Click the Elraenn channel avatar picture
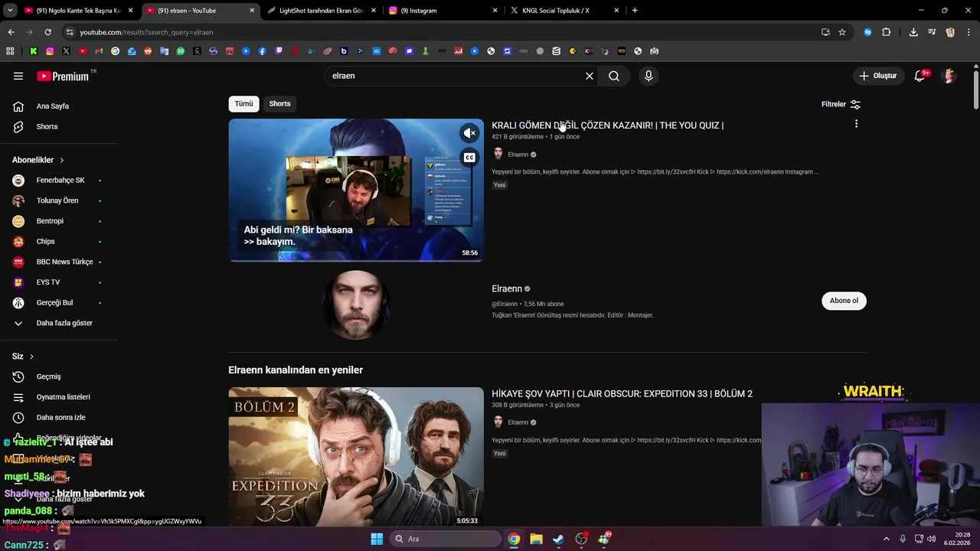980x551 pixels. pyautogui.click(x=356, y=305)
